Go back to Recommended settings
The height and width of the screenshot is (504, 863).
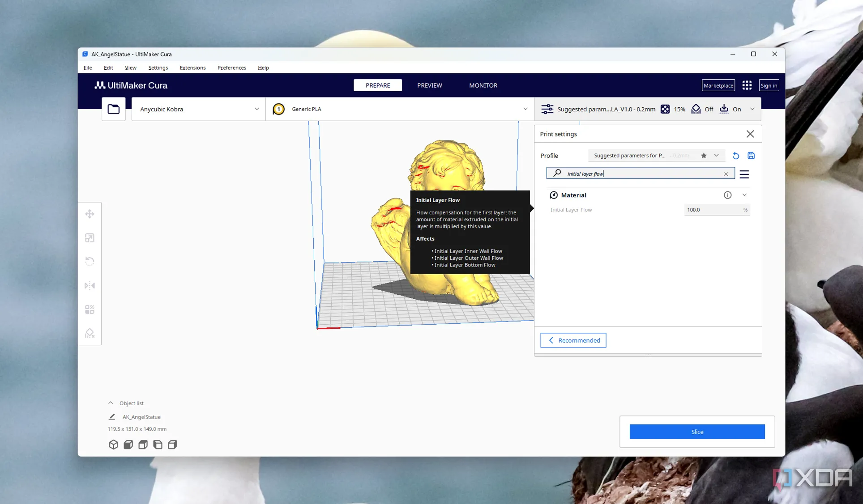coord(573,340)
